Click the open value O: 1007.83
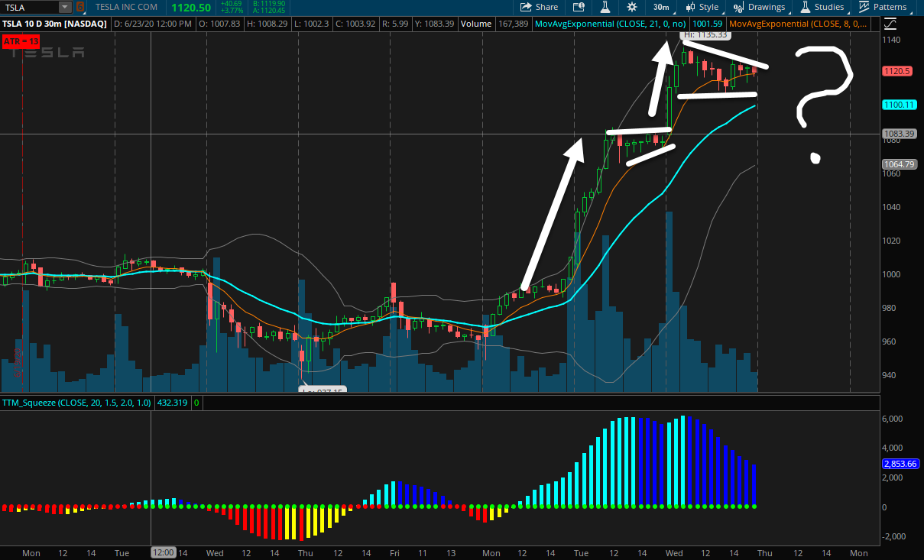This screenshot has width=924, height=560. 219,24
